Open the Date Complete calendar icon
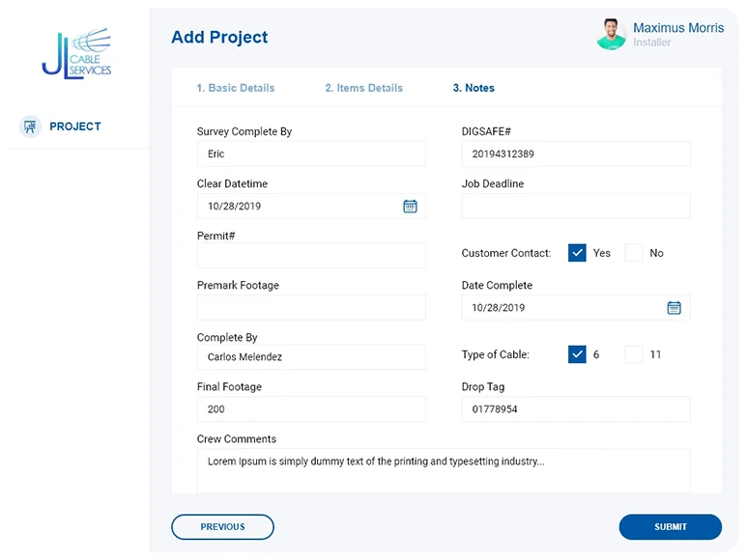The image size is (747, 560). (x=674, y=307)
